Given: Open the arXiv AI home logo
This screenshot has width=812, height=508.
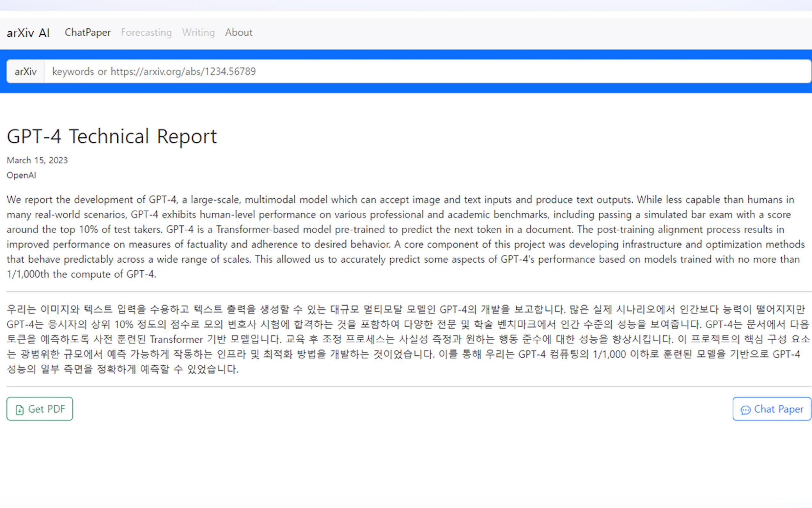Looking at the screenshot, I should [x=28, y=33].
